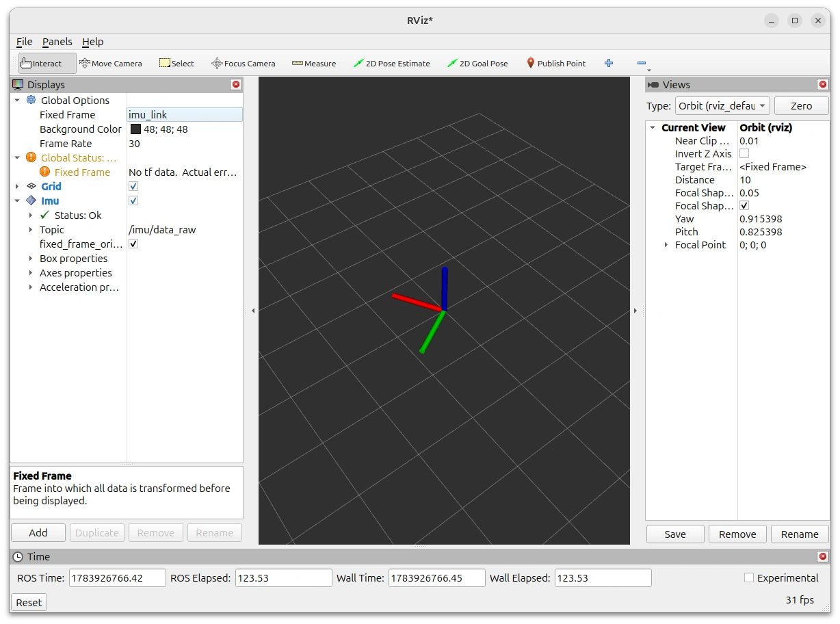Screen dimensions: 840x624
Task: Collapse the right panel with arrow handle
Action: click(x=635, y=311)
